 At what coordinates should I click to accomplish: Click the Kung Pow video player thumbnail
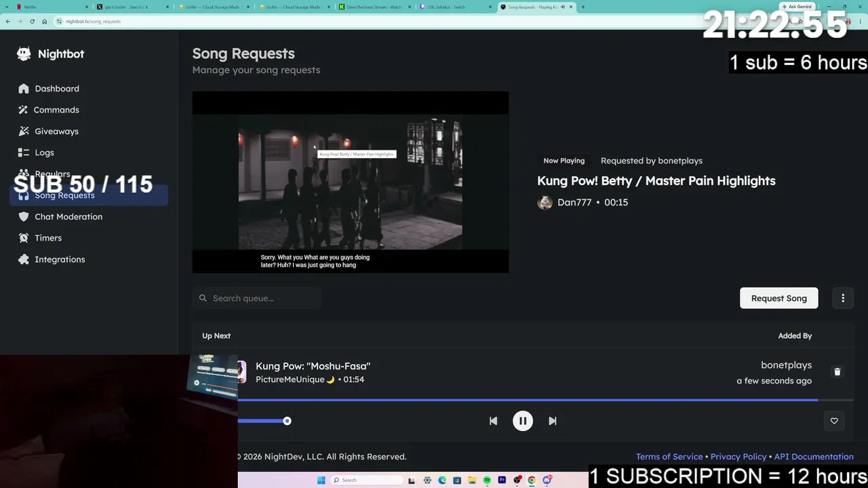[x=350, y=182]
